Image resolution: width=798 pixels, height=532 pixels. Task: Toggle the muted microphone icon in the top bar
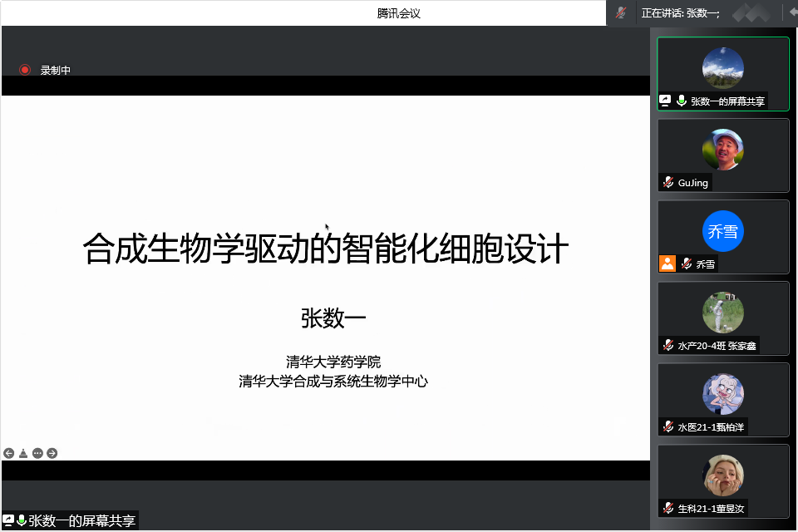point(620,12)
